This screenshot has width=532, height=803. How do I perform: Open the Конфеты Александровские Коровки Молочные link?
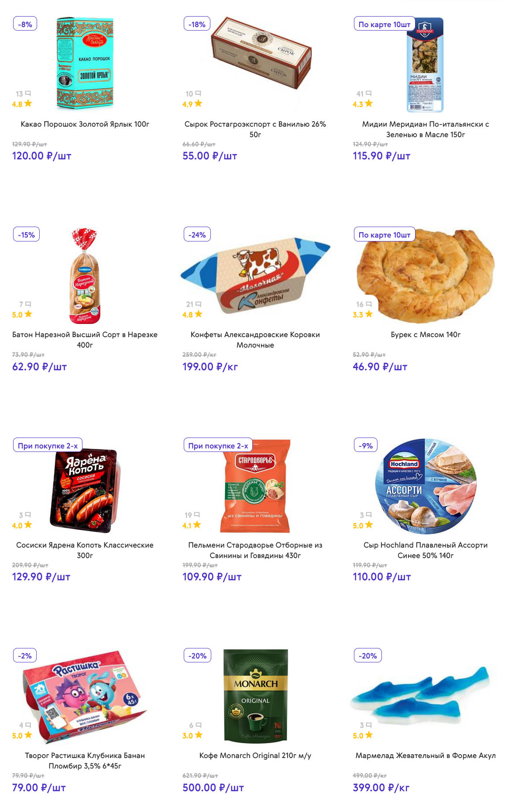[255, 340]
